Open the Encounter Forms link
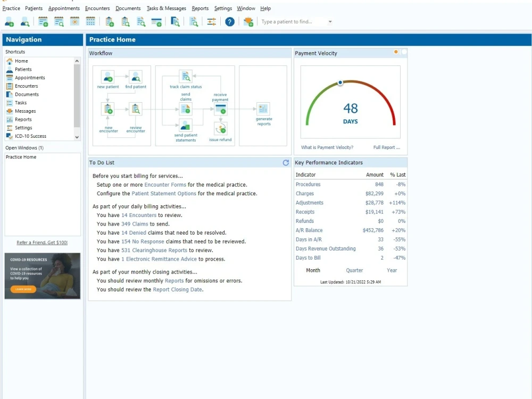 (165, 185)
